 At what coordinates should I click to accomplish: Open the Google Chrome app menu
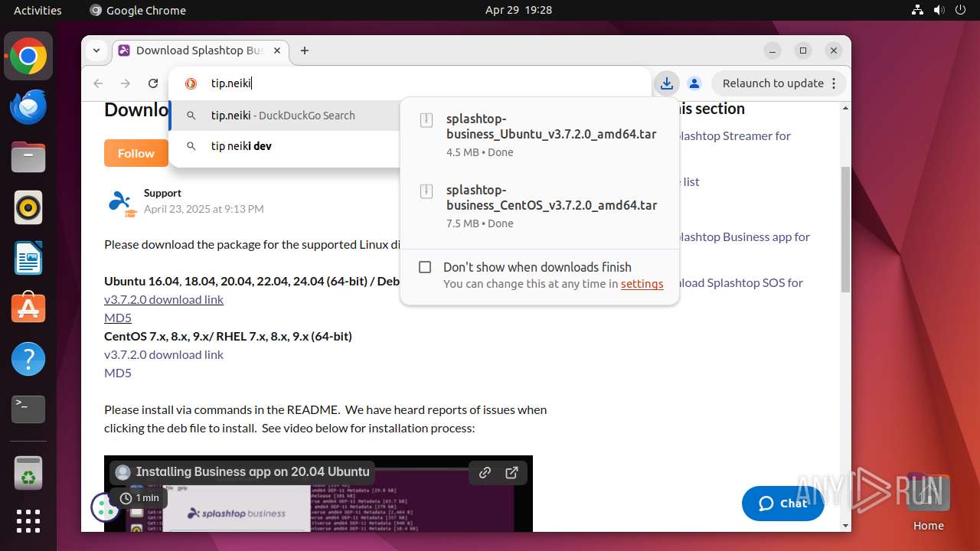pyautogui.click(x=138, y=10)
